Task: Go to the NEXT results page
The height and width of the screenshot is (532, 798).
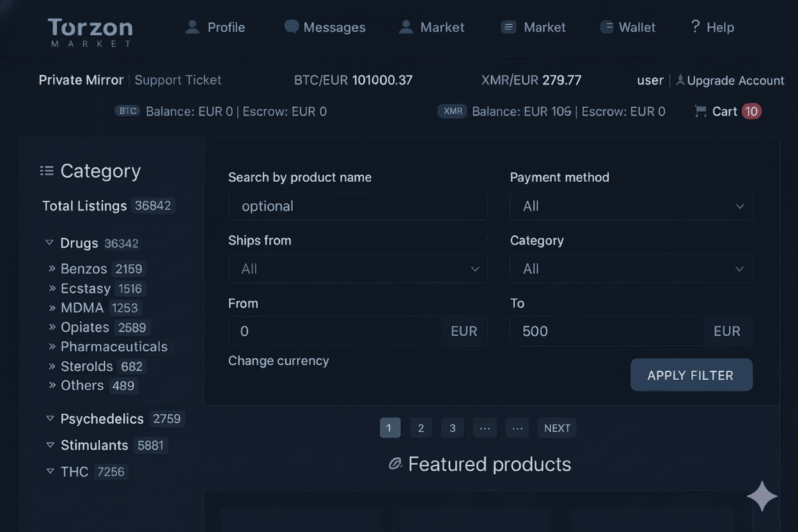Action: click(556, 428)
